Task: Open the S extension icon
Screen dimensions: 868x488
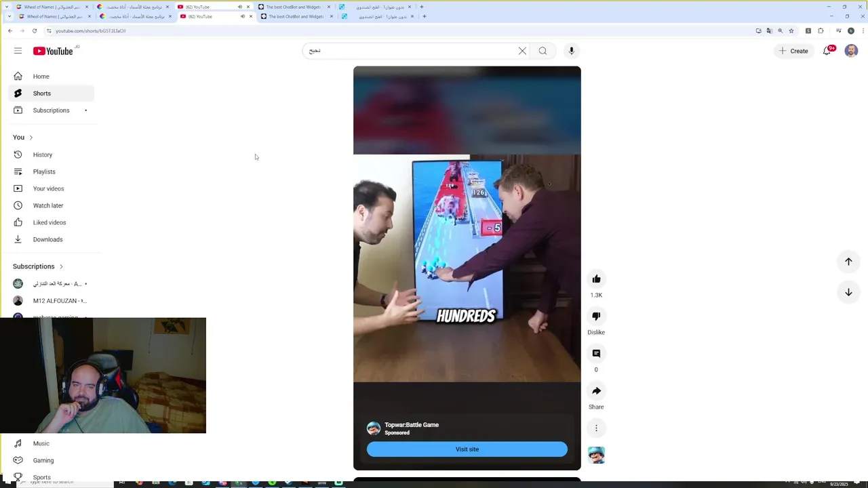Action: click(808, 30)
